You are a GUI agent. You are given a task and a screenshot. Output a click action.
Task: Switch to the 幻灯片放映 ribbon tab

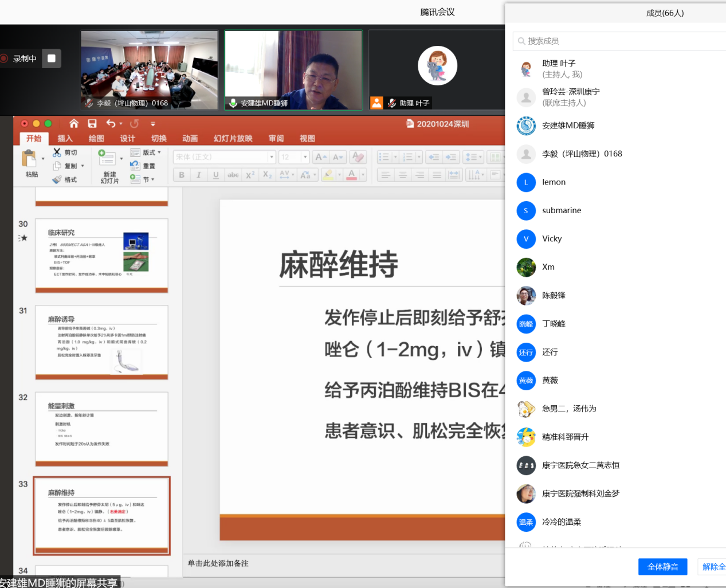[233, 138]
